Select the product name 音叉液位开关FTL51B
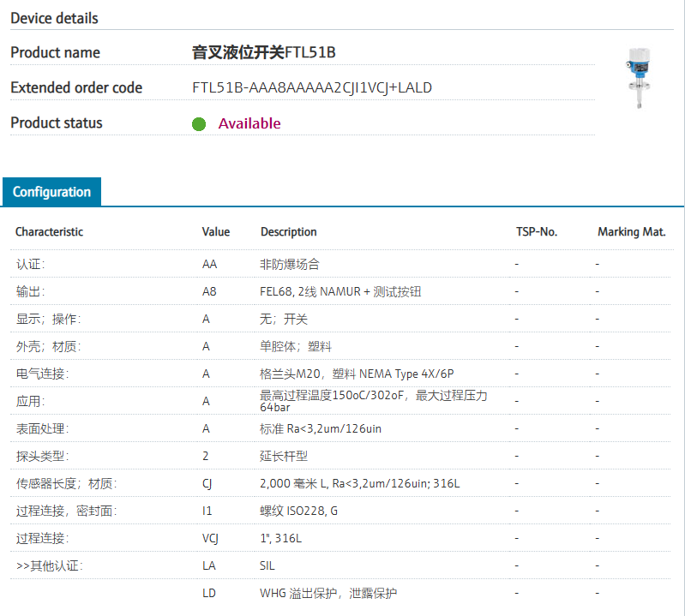 coord(263,53)
